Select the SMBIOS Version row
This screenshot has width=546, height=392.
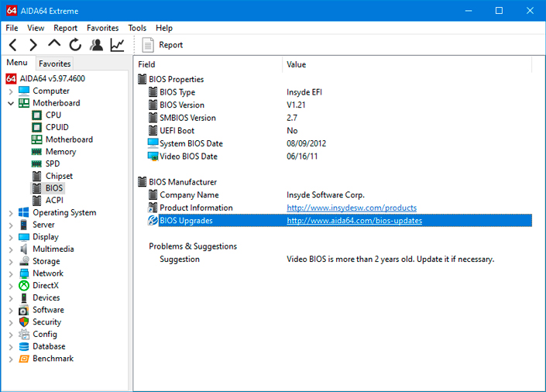click(339, 118)
